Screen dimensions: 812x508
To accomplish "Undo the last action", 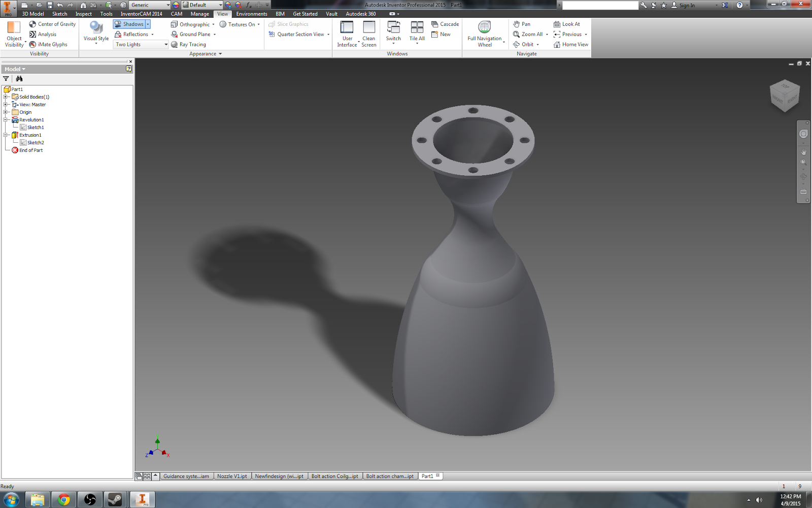I will point(60,5).
